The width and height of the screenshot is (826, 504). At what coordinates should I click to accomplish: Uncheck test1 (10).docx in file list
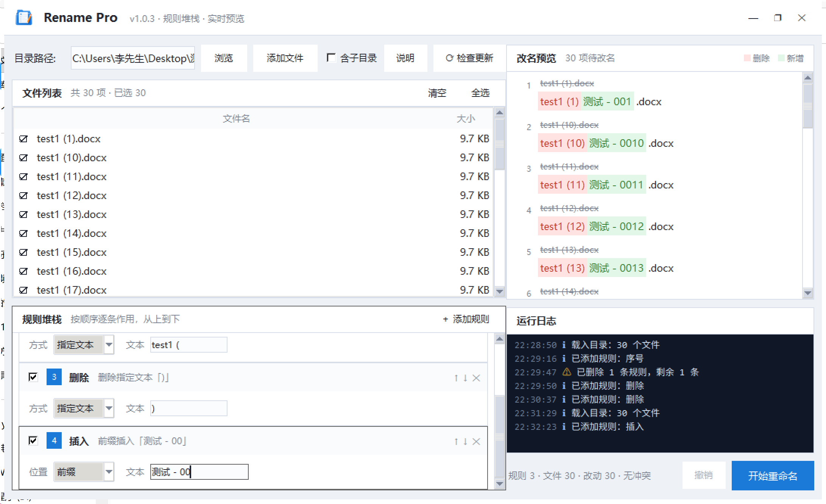tap(23, 158)
